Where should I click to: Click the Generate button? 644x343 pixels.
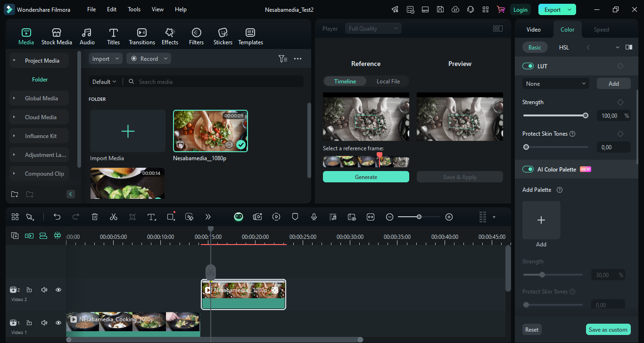366,177
